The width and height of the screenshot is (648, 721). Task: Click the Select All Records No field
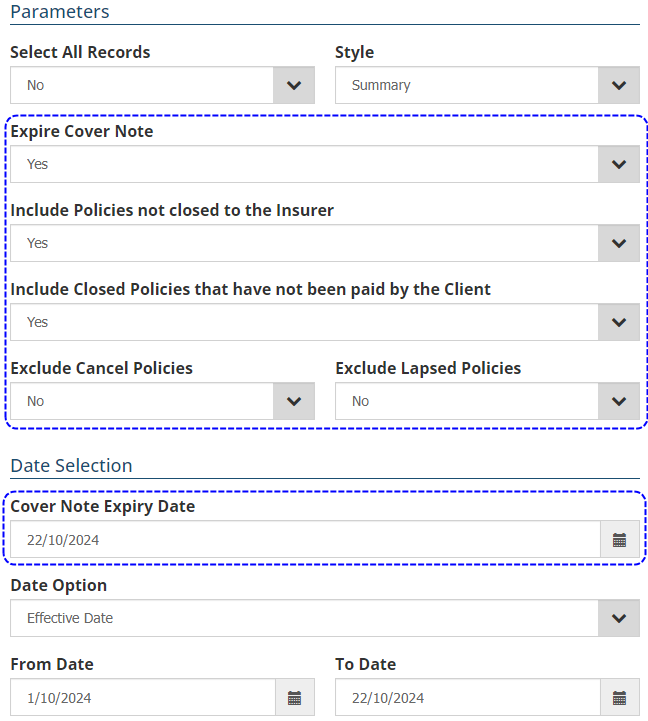click(x=142, y=85)
